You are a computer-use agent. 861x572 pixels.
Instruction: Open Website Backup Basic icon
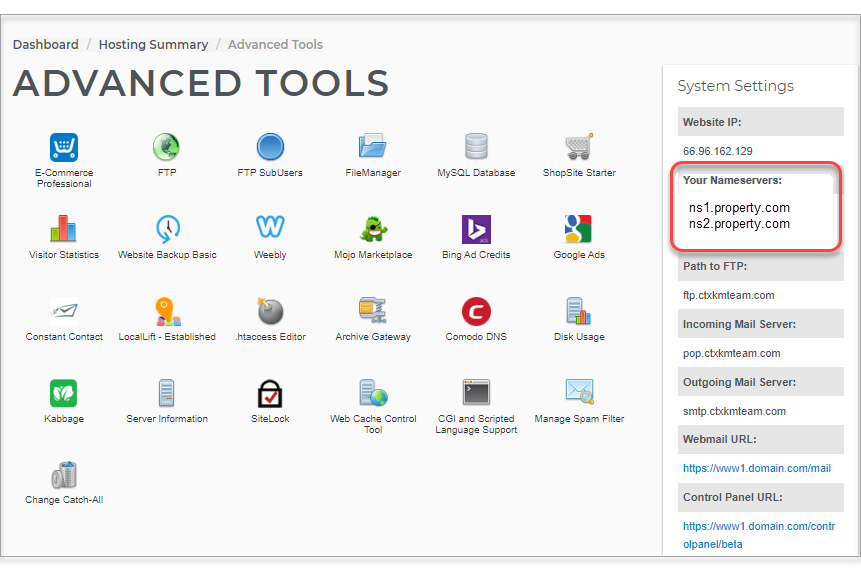pos(167,229)
